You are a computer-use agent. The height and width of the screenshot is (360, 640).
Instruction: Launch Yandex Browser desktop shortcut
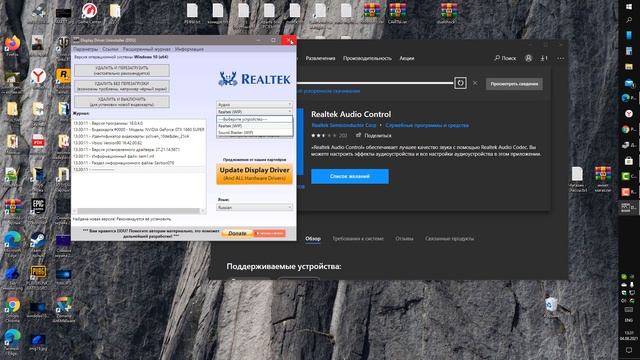pyautogui.click(x=38, y=76)
